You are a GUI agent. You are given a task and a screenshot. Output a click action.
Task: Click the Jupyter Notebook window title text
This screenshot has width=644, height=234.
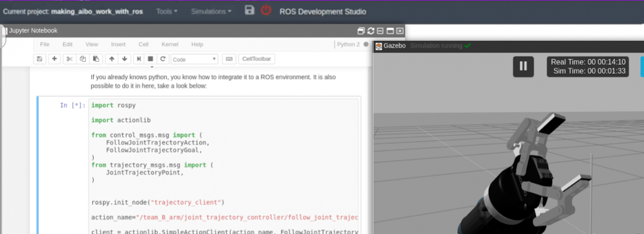[x=33, y=31]
